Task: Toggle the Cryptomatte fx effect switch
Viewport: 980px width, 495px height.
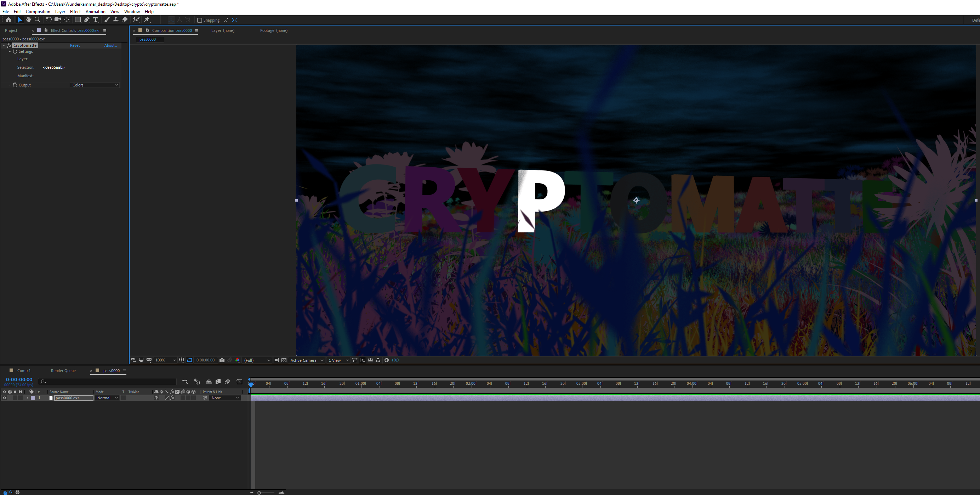Action: pyautogui.click(x=10, y=45)
